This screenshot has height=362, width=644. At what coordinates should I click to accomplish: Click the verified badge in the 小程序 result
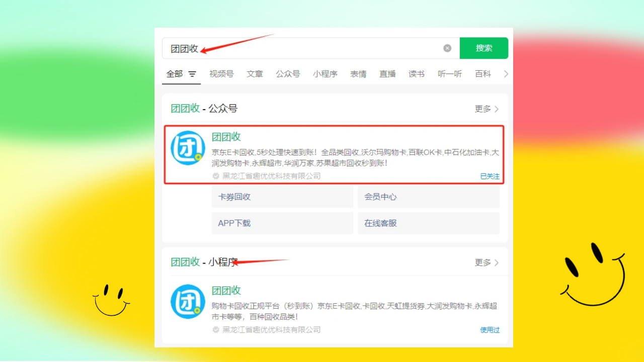[216, 330]
